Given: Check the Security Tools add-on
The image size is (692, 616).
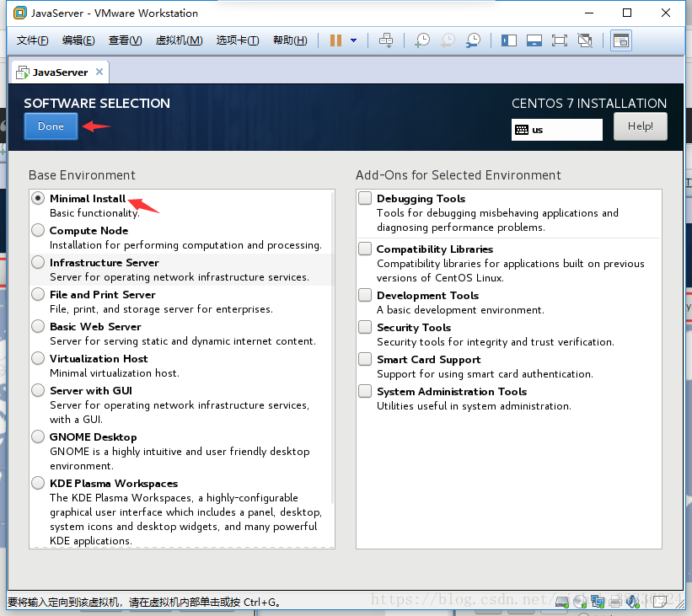Looking at the screenshot, I should [x=365, y=327].
